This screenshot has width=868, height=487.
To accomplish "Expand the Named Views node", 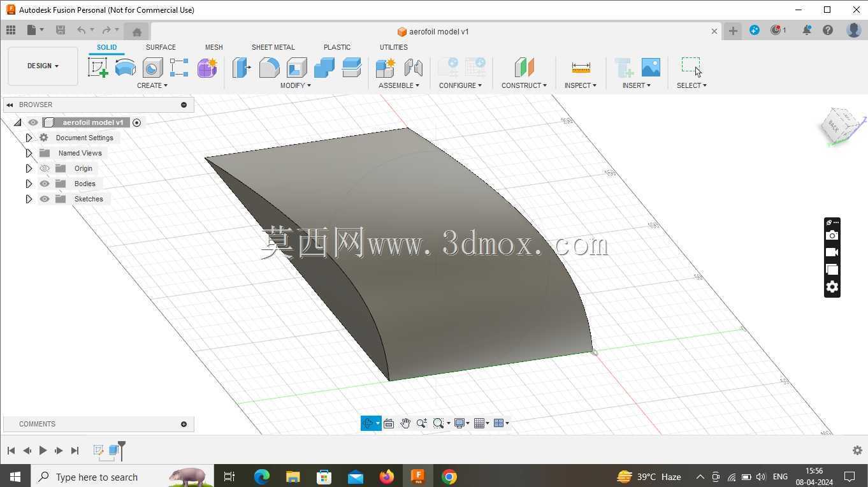I will (x=29, y=153).
